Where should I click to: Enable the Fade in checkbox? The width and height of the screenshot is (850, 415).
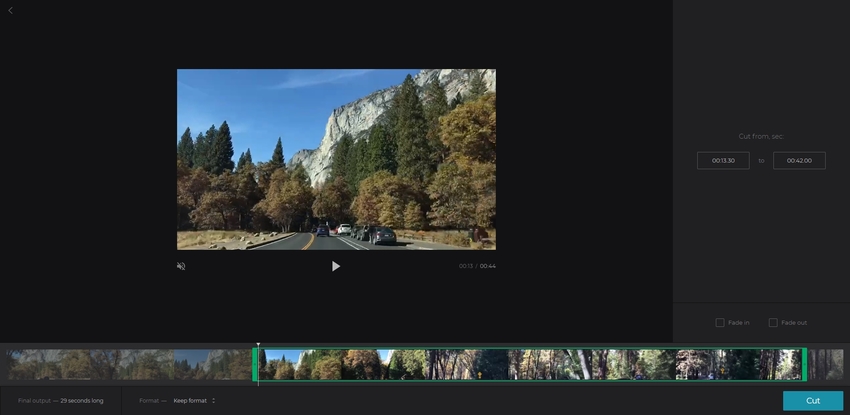(x=720, y=323)
